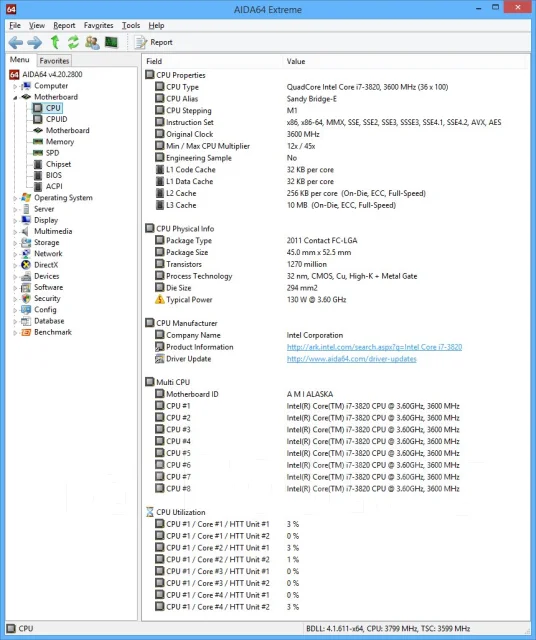536x640 pixels.
Task: Expand the Computer tree node
Action: pos(15,86)
